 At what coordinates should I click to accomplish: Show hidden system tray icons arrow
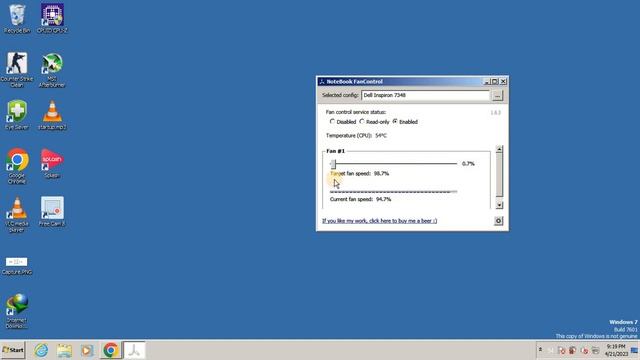(540, 350)
